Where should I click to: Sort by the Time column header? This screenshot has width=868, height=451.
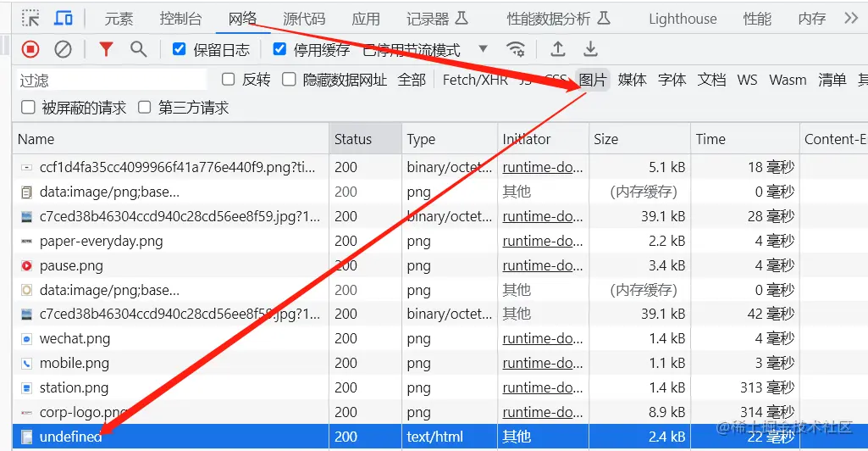point(745,138)
